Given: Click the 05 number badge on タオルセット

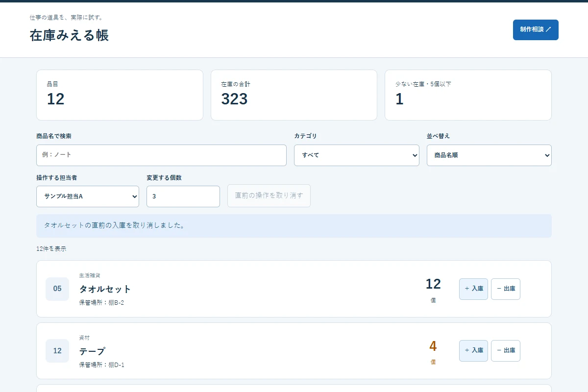Looking at the screenshot, I should point(57,289).
